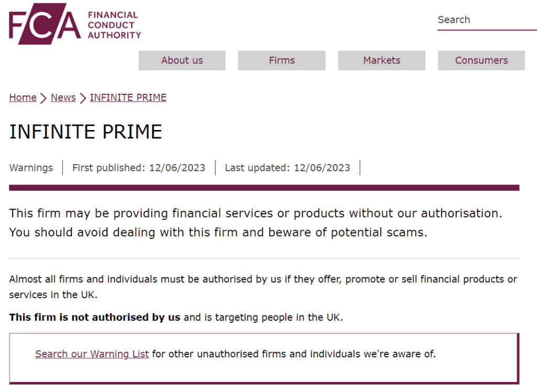The height and width of the screenshot is (392, 537).
Task: Click the chevron after Home breadcrumb
Action: pos(42,97)
